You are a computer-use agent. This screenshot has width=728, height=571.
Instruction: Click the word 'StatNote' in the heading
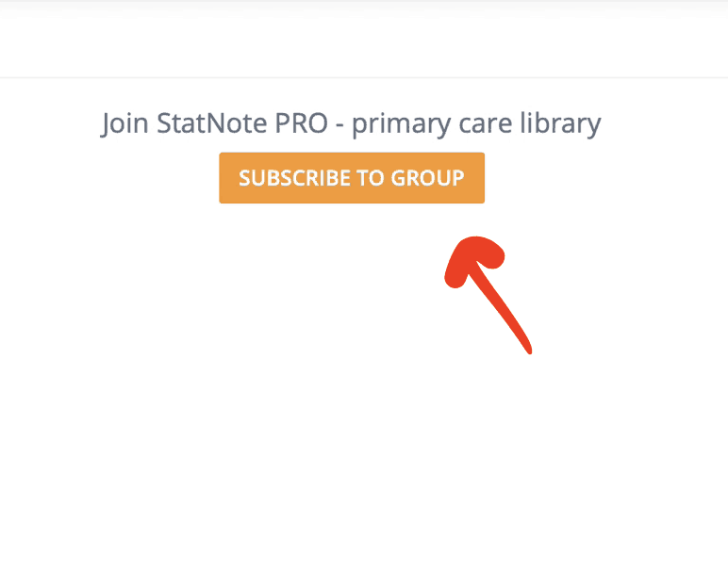[x=212, y=122]
